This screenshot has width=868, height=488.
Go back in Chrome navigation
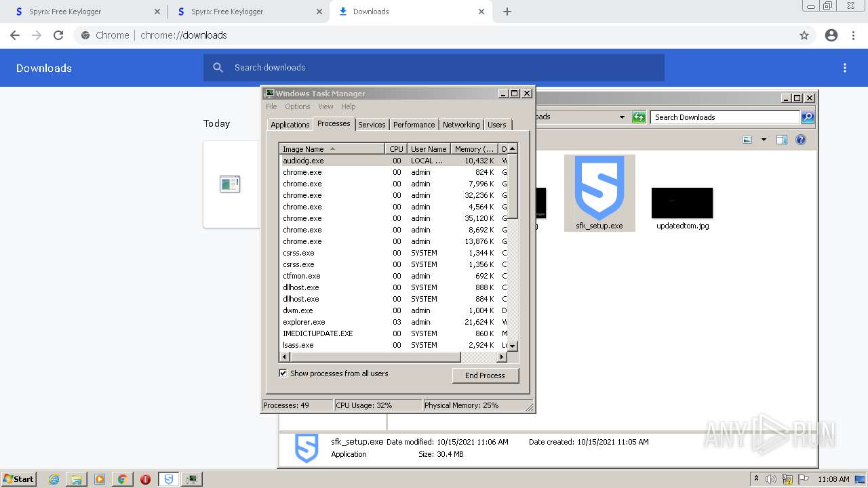(x=15, y=35)
